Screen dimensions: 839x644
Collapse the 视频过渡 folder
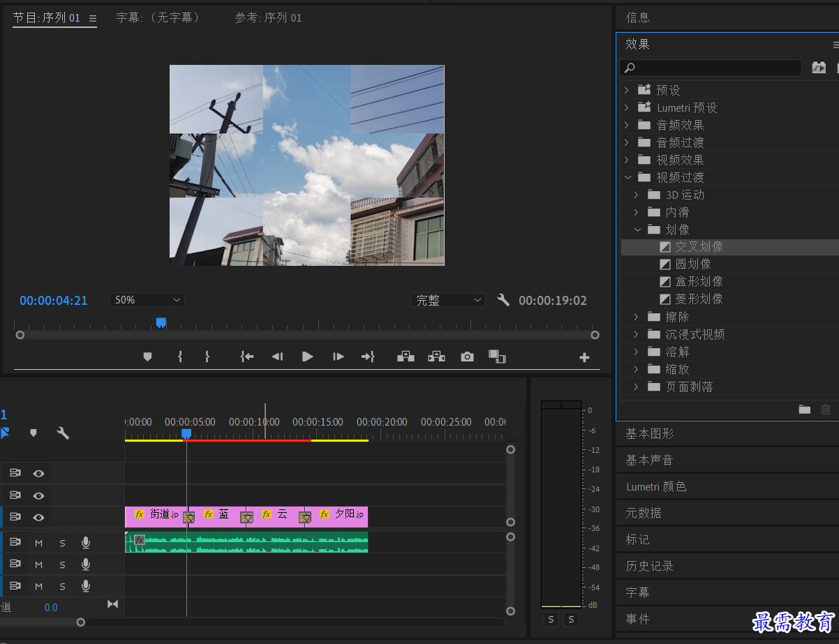(x=628, y=177)
